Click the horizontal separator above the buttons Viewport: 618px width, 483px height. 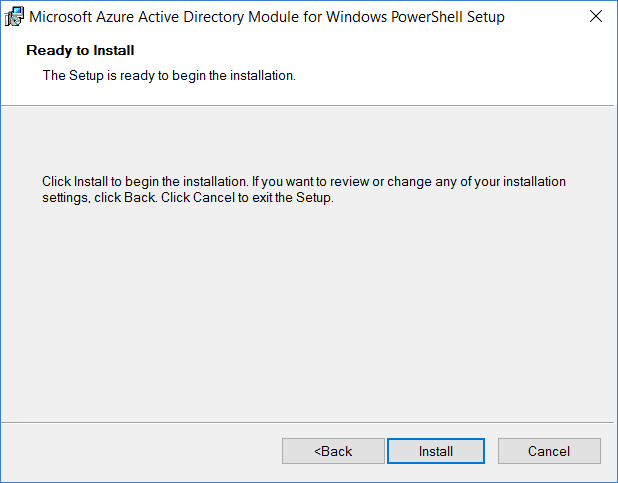[x=307, y=423]
